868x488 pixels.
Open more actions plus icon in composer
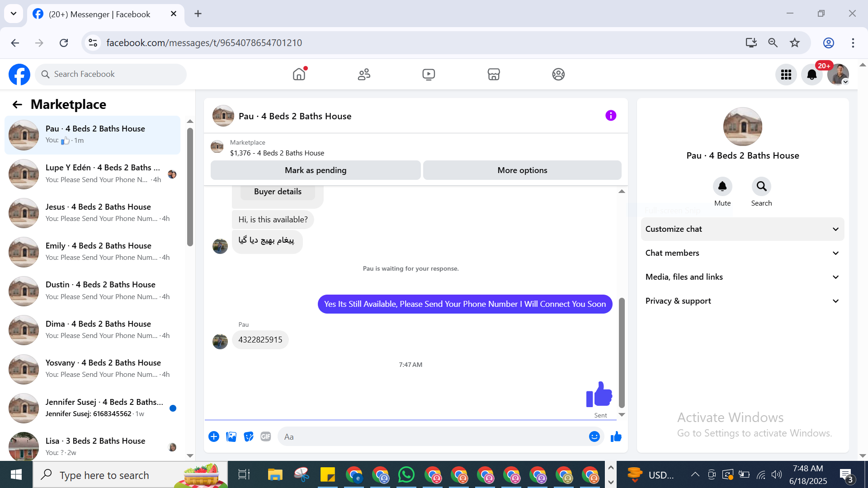214,436
